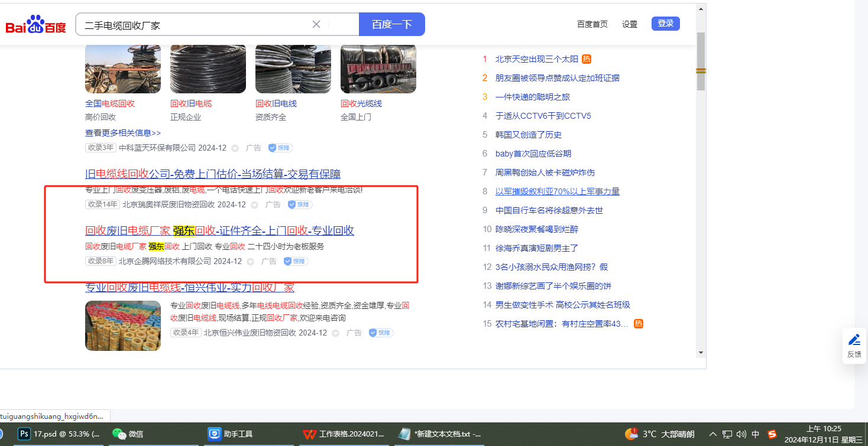868x446 pixels.
Task: Open the thumbnail above 回收旧电线
Action: tap(293, 69)
